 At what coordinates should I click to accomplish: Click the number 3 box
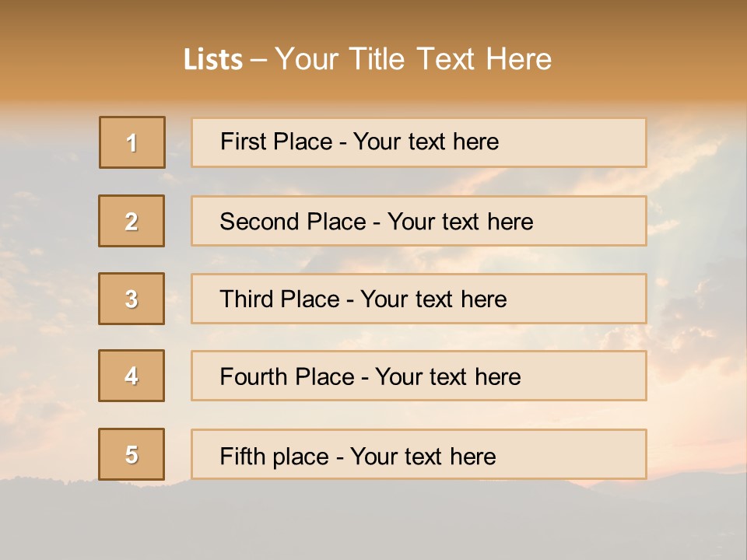(x=132, y=299)
